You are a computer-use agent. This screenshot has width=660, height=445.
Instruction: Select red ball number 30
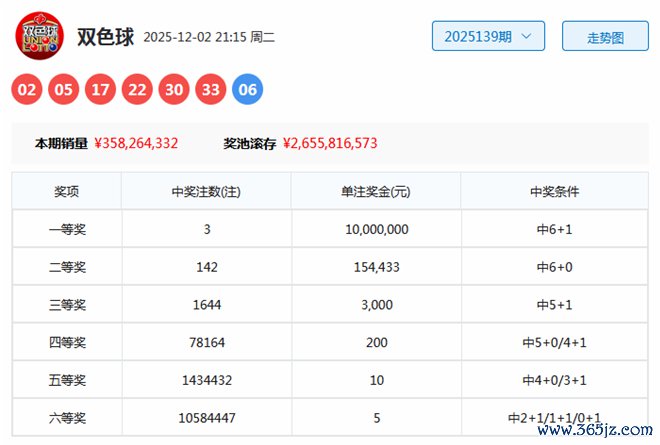tap(174, 90)
